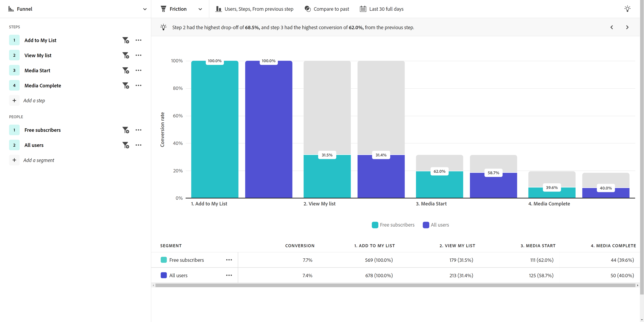Open more options for View My list step

(x=138, y=55)
